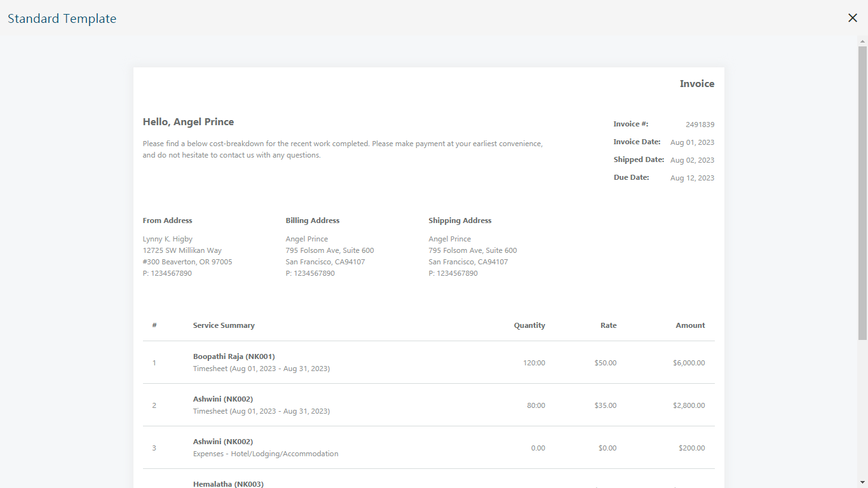Click the $2,800.00 amount
This screenshot has height=488, width=868.
[x=689, y=405]
